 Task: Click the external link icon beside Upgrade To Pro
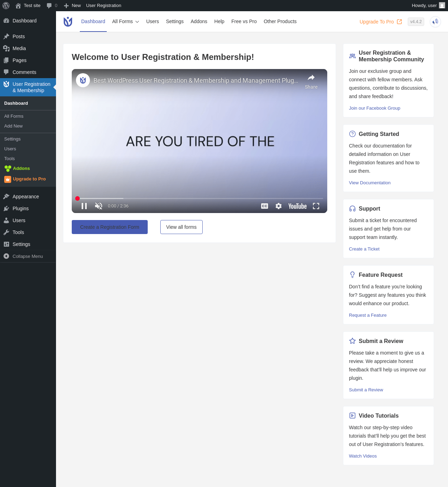pos(399,22)
